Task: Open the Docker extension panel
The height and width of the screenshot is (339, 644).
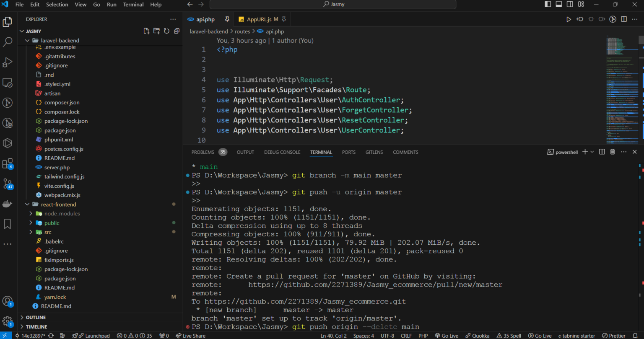Action: (x=8, y=204)
